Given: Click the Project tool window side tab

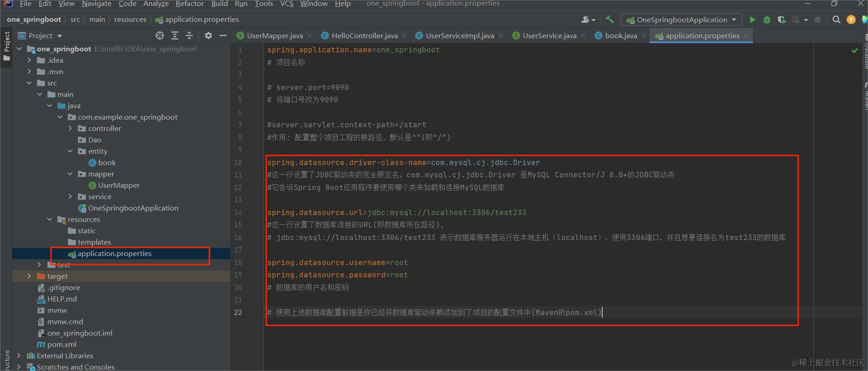Looking at the screenshot, I should 6,46.
